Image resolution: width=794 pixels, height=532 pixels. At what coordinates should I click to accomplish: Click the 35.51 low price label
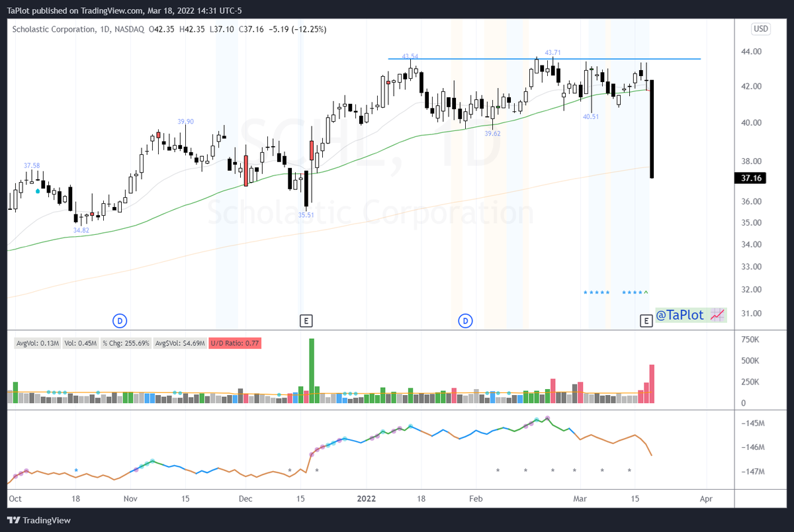point(306,214)
